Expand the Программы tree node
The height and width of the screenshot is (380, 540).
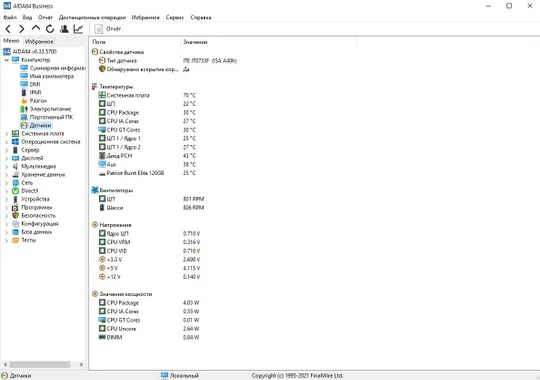(x=7, y=207)
